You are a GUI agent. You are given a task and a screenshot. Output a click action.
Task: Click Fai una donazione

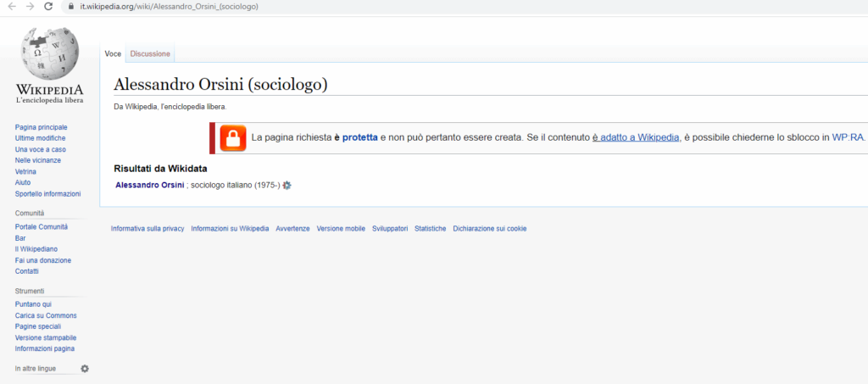(x=42, y=260)
